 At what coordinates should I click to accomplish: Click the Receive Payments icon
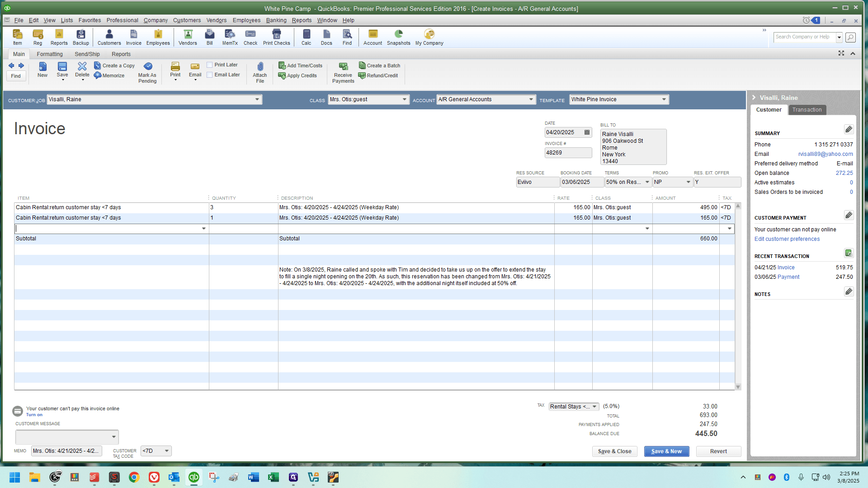point(343,72)
